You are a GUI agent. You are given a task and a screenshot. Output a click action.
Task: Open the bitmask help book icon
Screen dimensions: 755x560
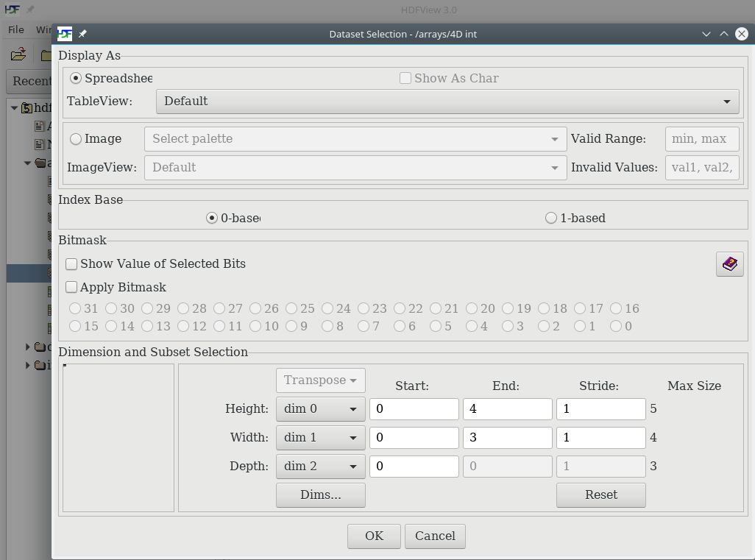729,264
